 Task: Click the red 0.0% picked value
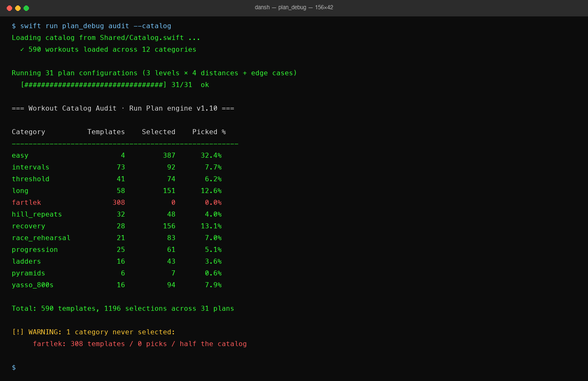click(213, 203)
